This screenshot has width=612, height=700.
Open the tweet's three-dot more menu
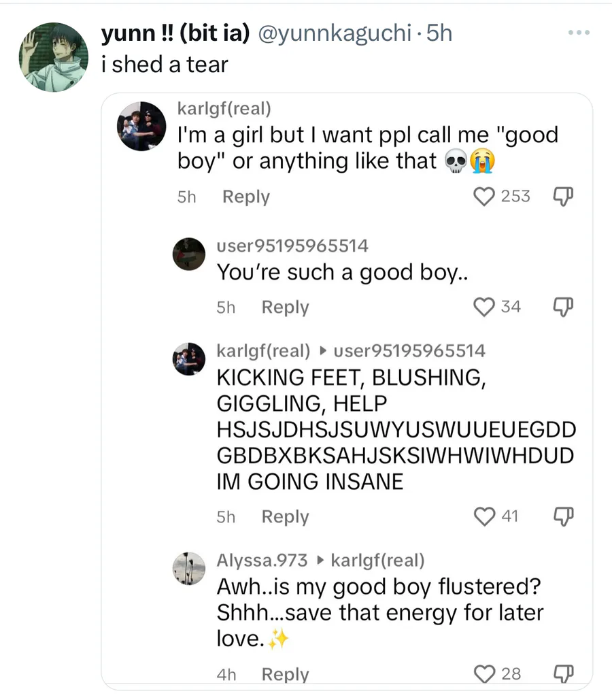(x=579, y=33)
